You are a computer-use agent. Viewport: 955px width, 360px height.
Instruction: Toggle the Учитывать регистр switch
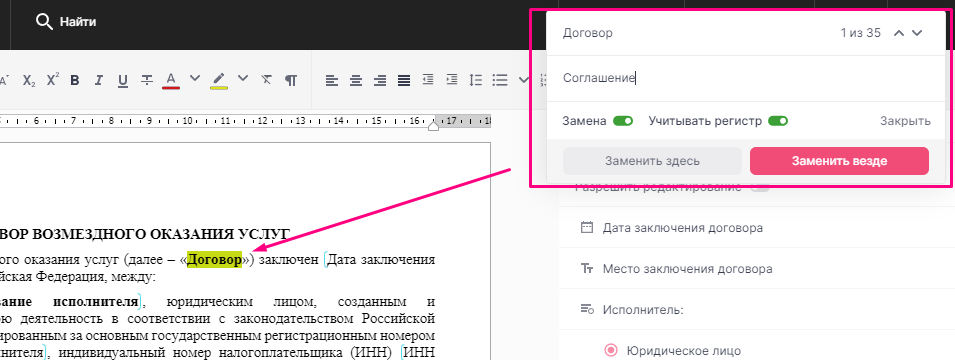[x=778, y=121]
